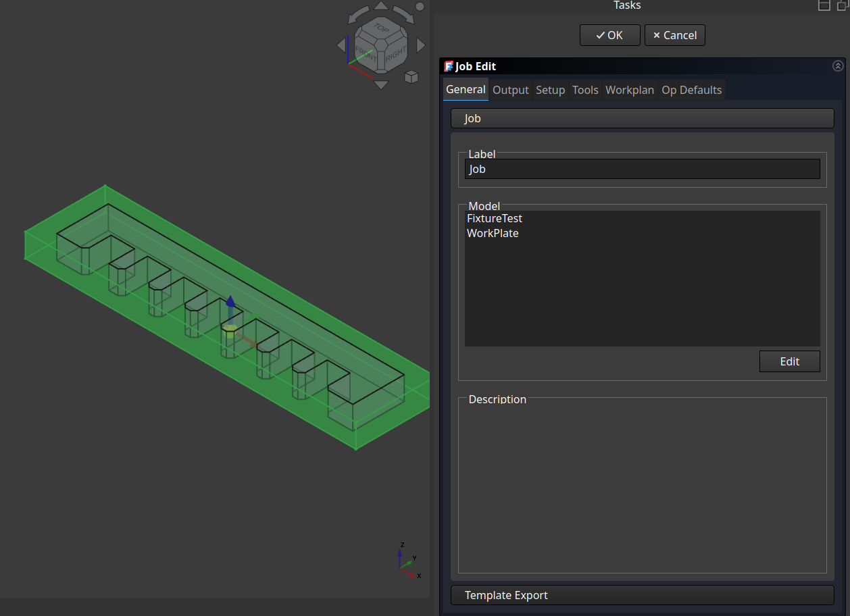The image size is (850, 616).
Task: Switch to the General tab
Action: 466,89
